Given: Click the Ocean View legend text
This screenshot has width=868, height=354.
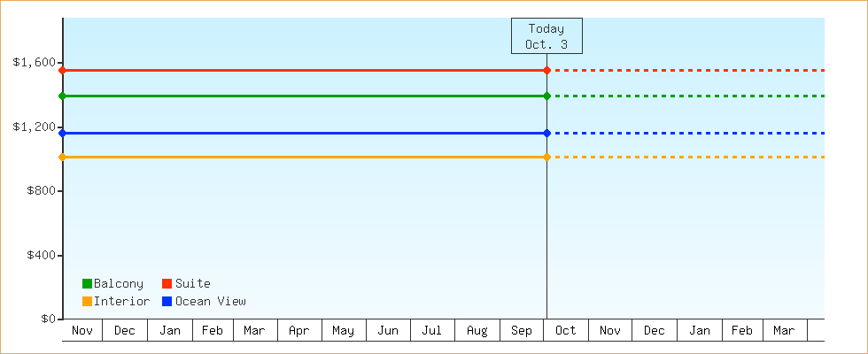Looking at the screenshot, I should 211,302.
